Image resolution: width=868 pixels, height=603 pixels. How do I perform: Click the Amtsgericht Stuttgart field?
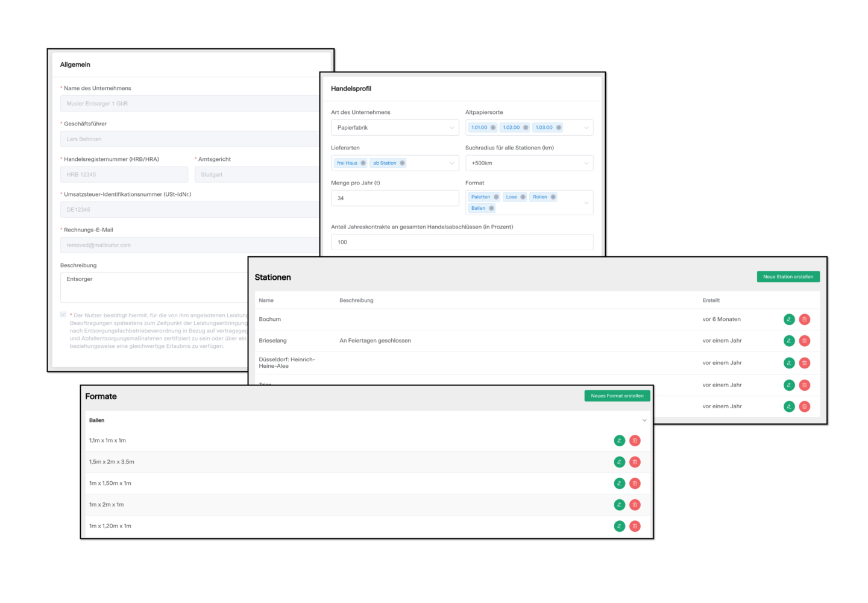(x=257, y=175)
